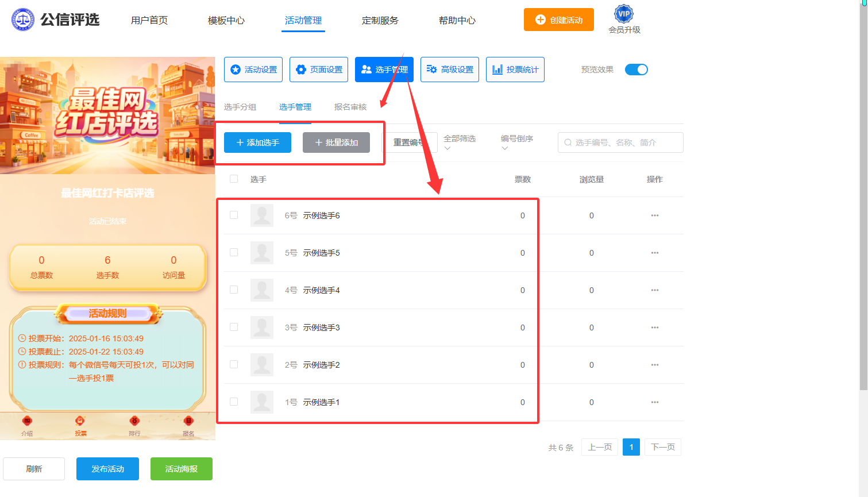Click the 浏览量 column header
Image resolution: width=868 pixels, height=497 pixels.
(592, 179)
